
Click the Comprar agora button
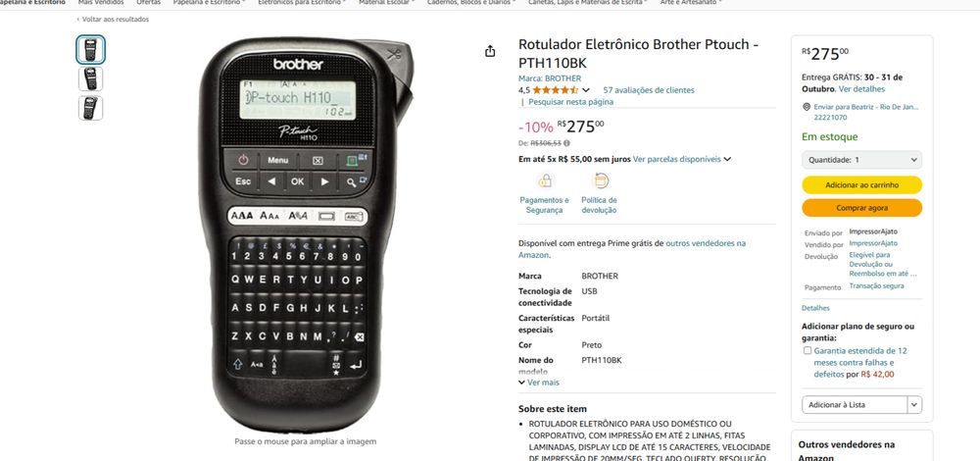point(861,208)
